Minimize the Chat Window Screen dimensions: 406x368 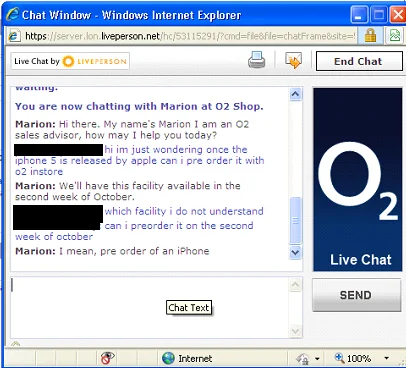click(x=359, y=15)
